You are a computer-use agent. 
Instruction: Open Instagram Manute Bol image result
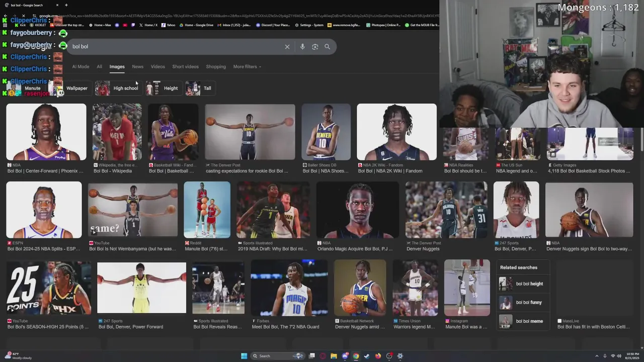(x=467, y=288)
